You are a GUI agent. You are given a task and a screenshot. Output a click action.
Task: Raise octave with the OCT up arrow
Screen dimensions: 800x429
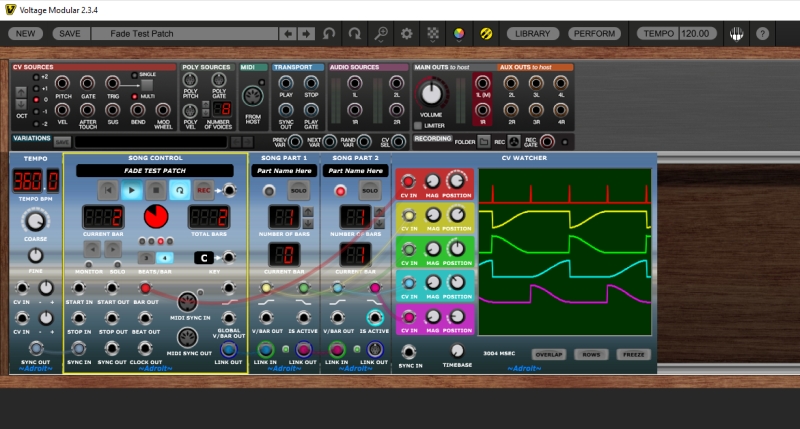click(21, 92)
